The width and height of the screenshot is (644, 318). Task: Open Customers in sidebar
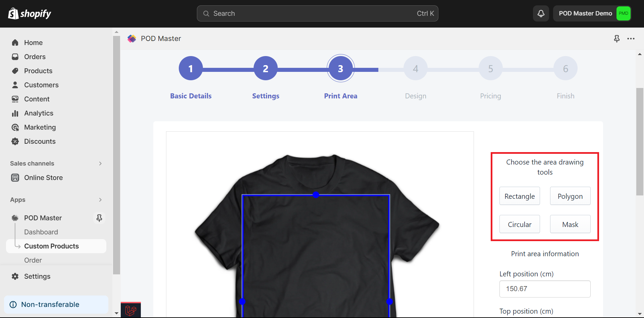pyautogui.click(x=41, y=85)
